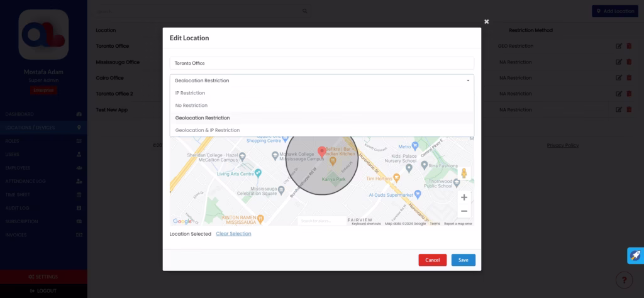Zoom out on the map
644x298 pixels.
tap(464, 211)
